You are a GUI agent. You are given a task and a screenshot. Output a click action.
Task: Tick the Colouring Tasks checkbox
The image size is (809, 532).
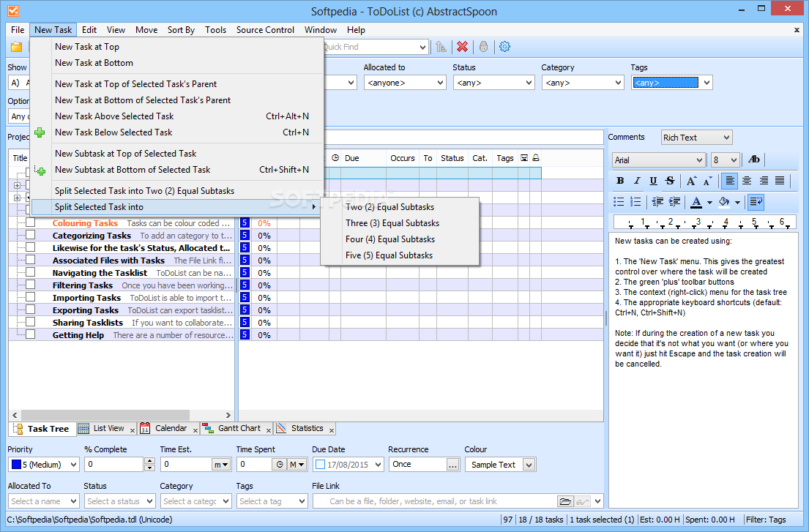tap(31, 222)
